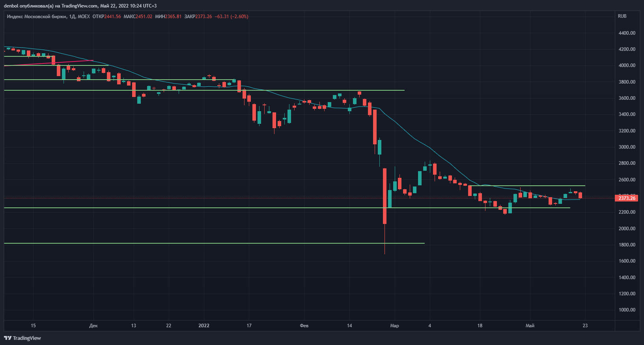
Task: Click the Фев month label on time axis
Action: tap(304, 326)
